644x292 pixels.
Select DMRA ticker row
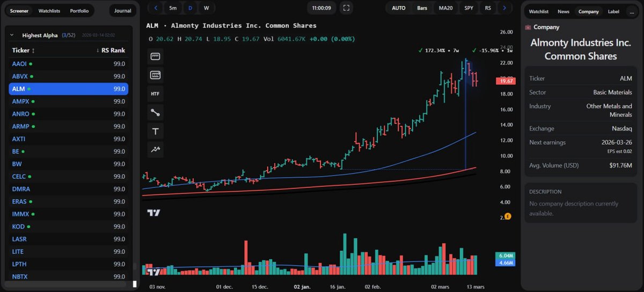[x=69, y=189]
